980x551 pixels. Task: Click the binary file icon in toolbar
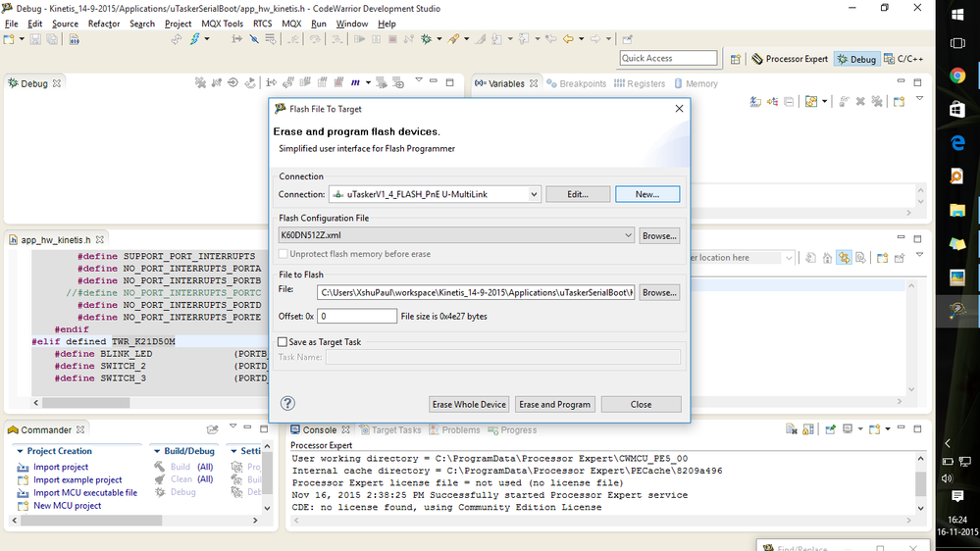tap(74, 39)
